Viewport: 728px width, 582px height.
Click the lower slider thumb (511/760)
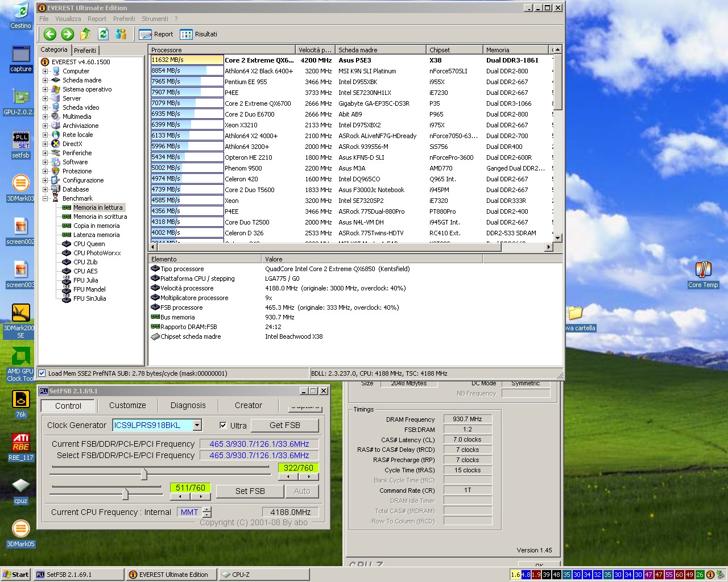point(125,493)
